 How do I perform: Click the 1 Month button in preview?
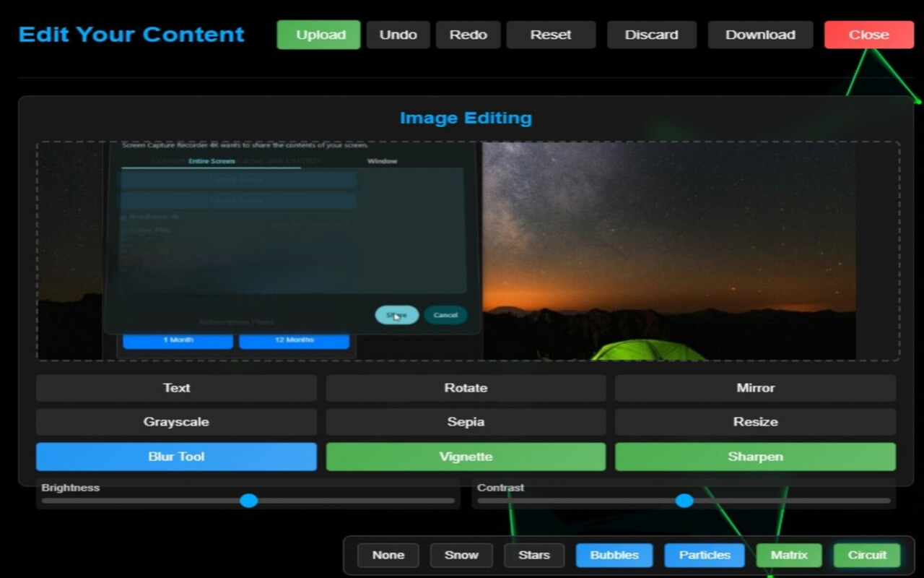point(178,340)
